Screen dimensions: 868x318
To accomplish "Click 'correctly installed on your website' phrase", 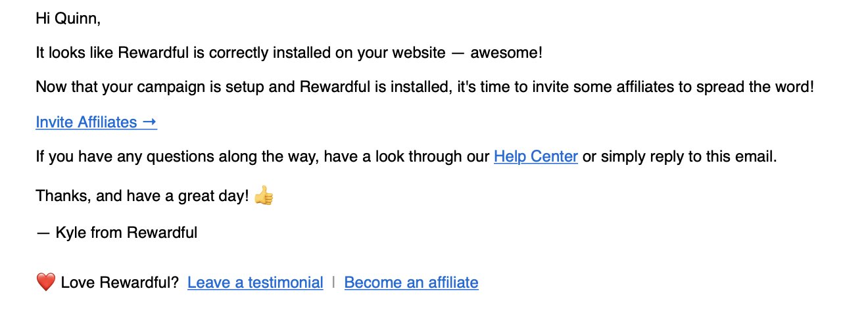I will click(324, 53).
